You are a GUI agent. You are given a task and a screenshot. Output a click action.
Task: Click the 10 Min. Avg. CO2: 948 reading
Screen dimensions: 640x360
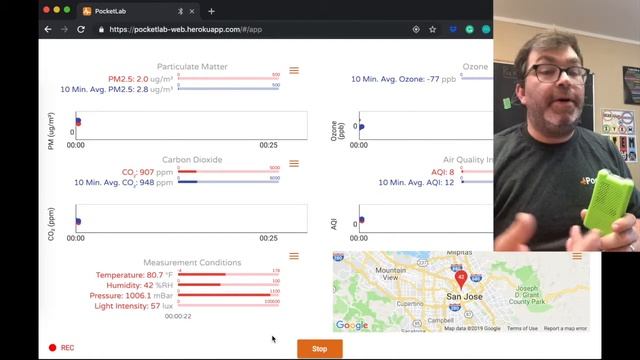123,182
